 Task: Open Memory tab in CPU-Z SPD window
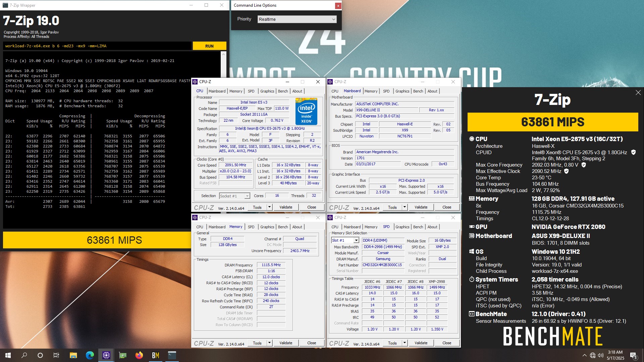371,227
